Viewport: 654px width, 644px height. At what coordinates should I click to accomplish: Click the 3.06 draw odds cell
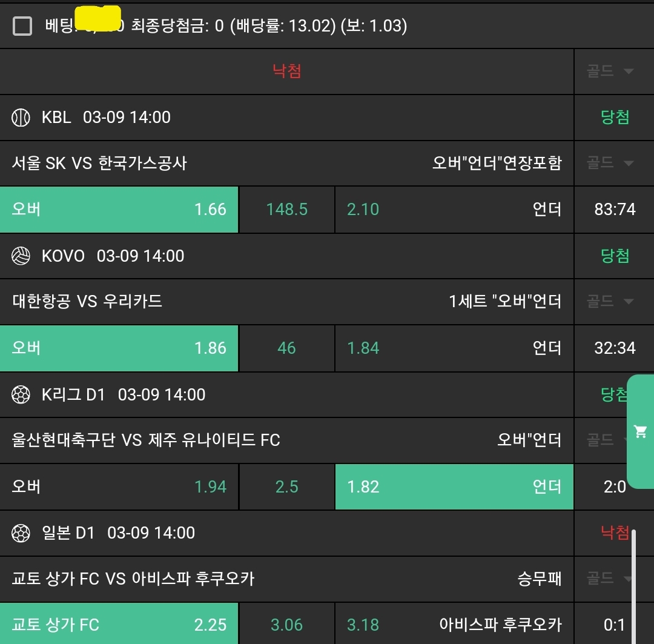287,625
